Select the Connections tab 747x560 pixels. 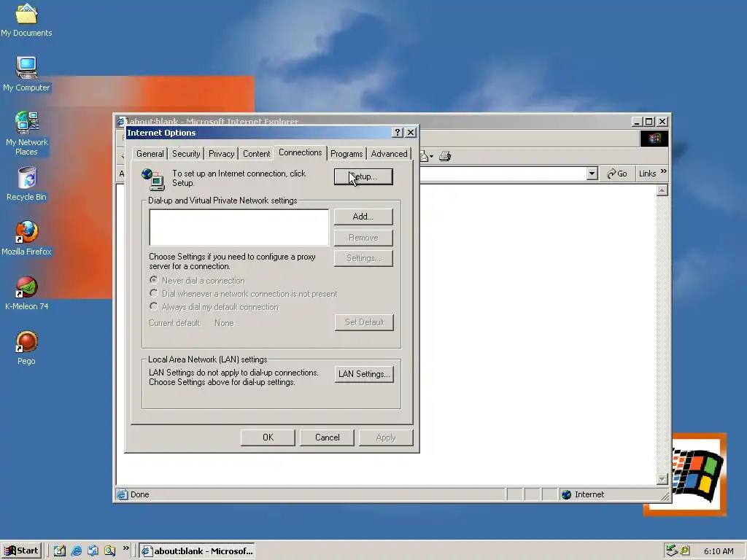pyautogui.click(x=300, y=152)
